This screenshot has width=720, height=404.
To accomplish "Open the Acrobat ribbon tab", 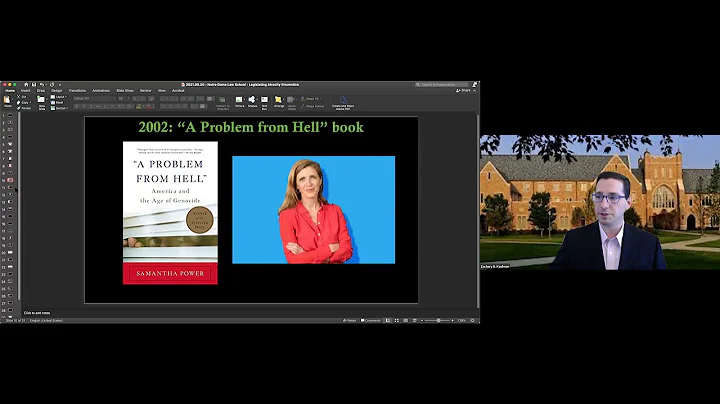I will tap(178, 90).
